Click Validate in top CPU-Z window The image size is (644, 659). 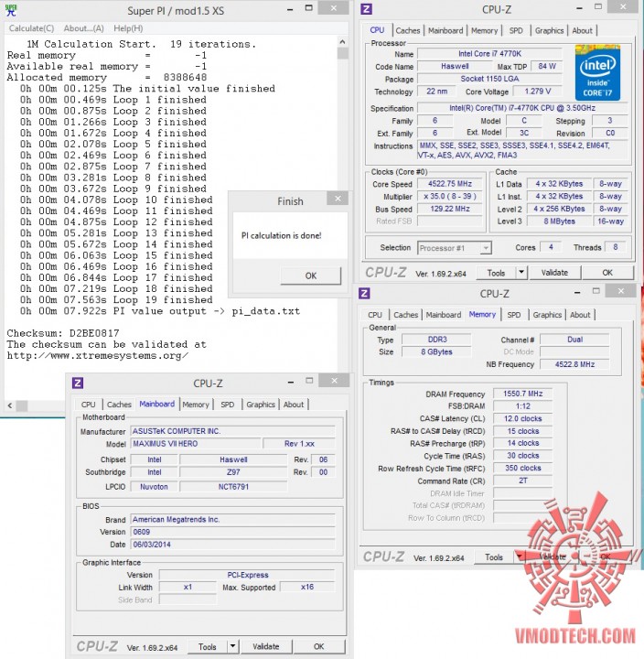pos(554,273)
